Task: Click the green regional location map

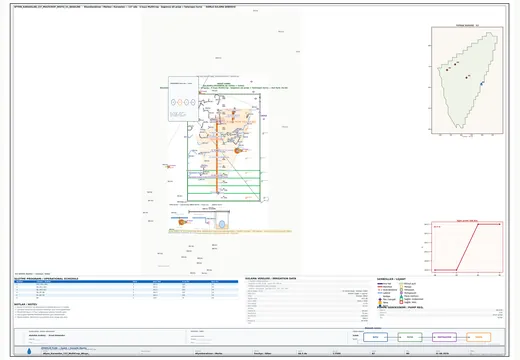Action: point(467,80)
